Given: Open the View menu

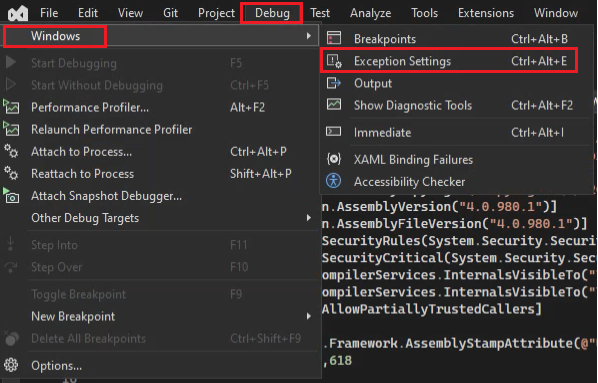Looking at the screenshot, I should point(130,13).
